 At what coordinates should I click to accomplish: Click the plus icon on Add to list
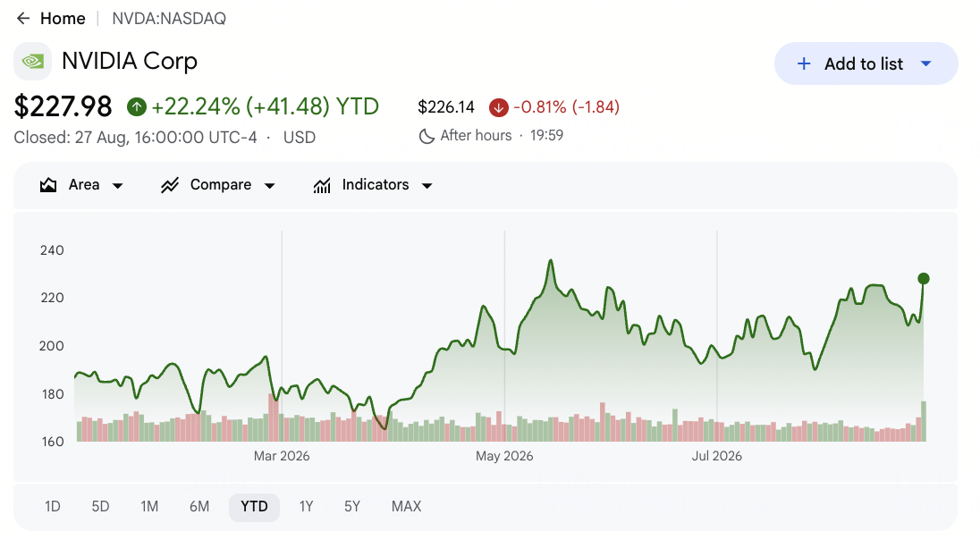coord(804,63)
